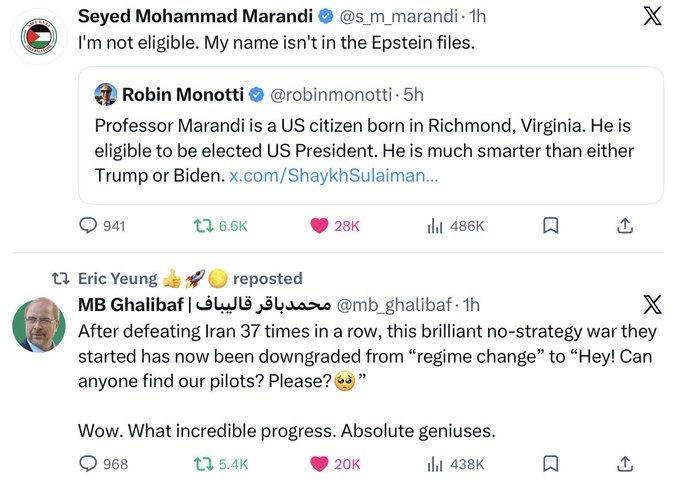
Task: Share MB Ghalibaf's tweet
Action: point(625,463)
